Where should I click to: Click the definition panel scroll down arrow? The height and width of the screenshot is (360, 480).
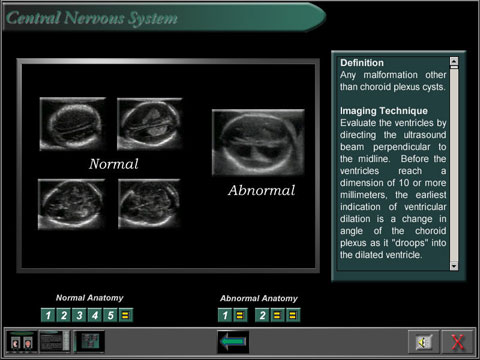coord(454,266)
